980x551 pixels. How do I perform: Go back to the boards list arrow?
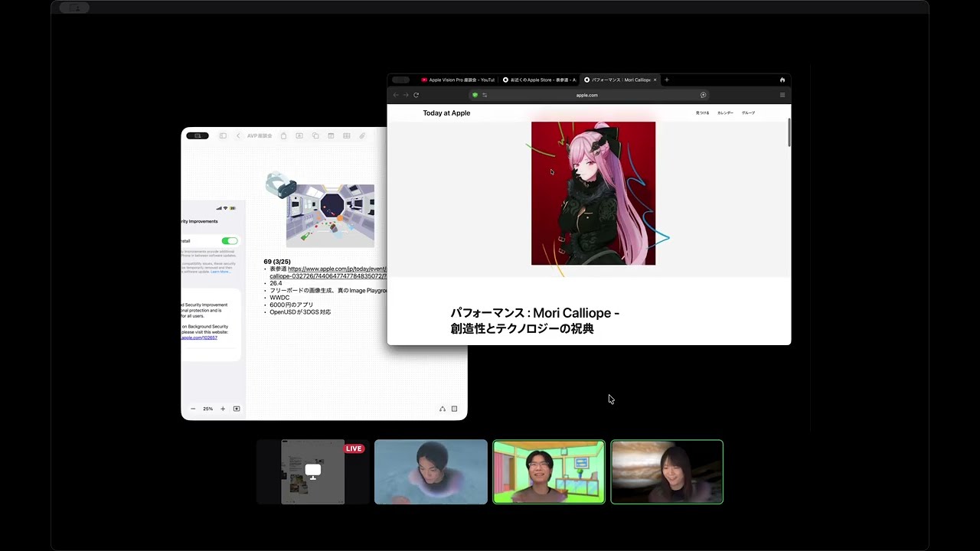click(x=238, y=135)
